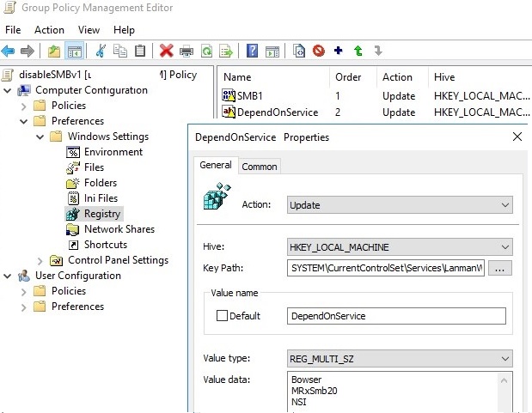Open the Action dropdown set to Update
The image size is (532, 413).
(x=400, y=205)
